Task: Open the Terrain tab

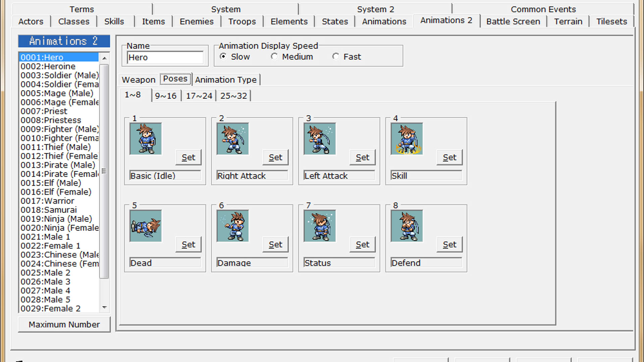Action: click(568, 21)
